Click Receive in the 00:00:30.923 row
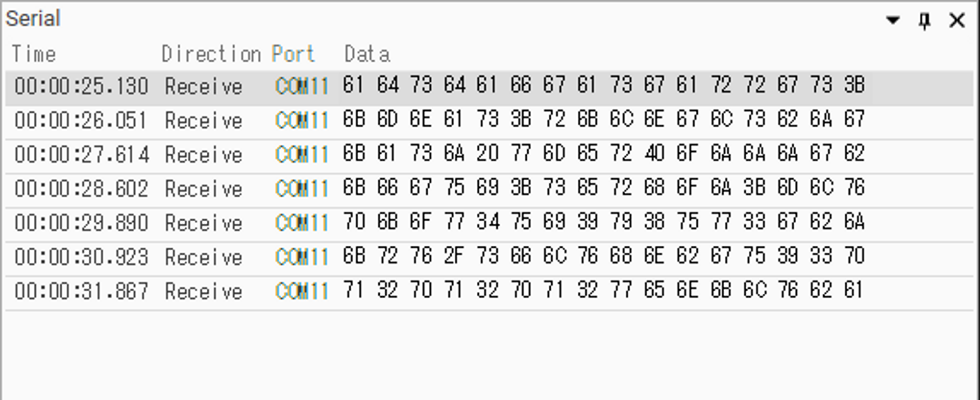This screenshot has height=400, width=980. click(203, 258)
